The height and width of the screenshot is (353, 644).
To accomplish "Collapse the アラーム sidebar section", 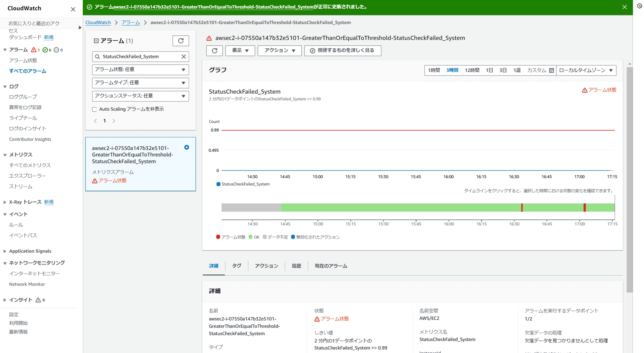I will 5,50.
